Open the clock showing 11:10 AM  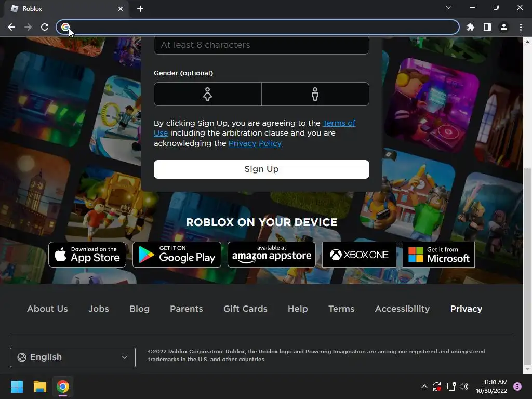click(491, 387)
